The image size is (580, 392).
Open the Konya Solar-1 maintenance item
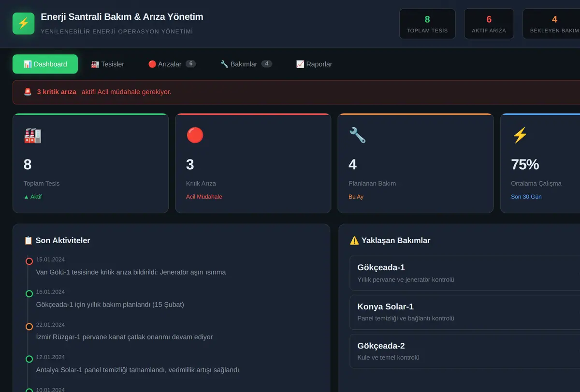click(464, 312)
